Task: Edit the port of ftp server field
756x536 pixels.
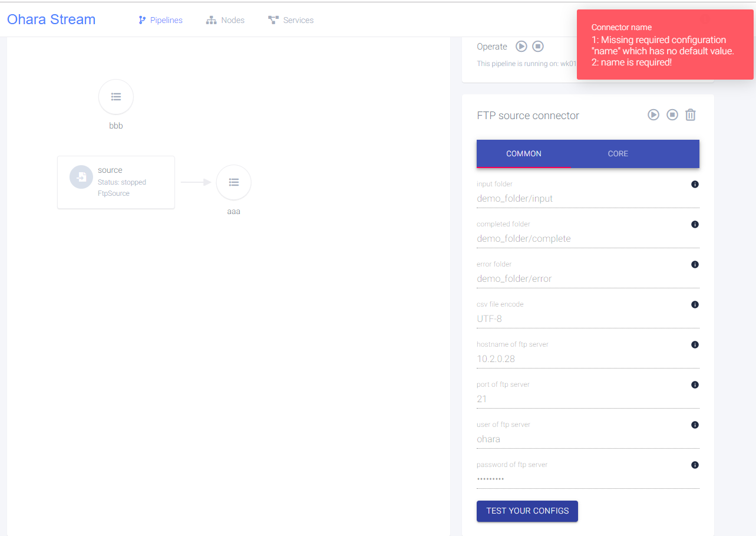Action: pos(588,399)
